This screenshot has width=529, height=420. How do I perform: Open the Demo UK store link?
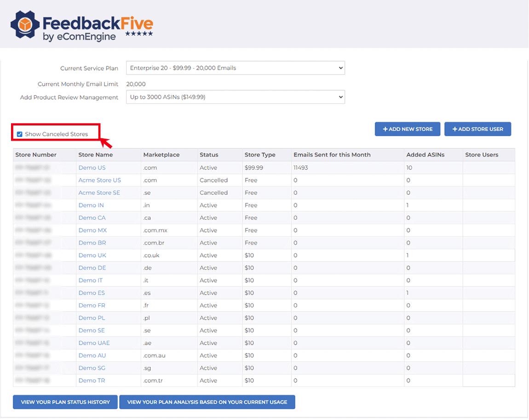coord(92,255)
